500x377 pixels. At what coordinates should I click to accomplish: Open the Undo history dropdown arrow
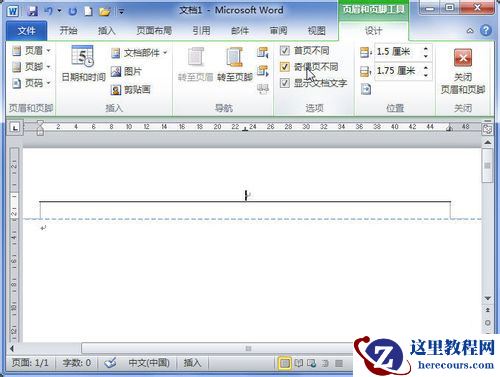(59, 11)
